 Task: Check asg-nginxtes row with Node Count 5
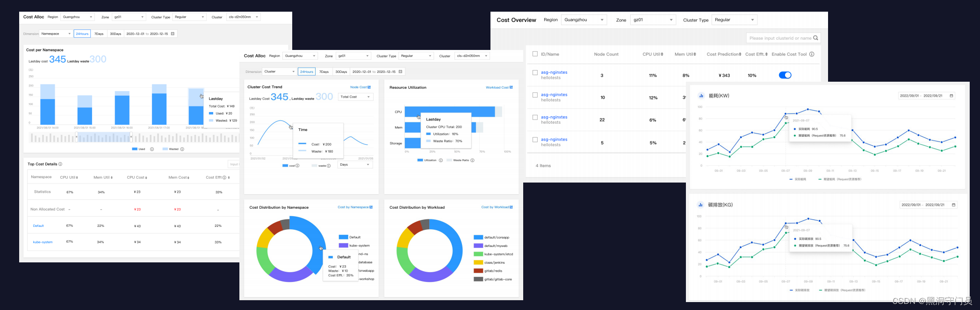535,140
